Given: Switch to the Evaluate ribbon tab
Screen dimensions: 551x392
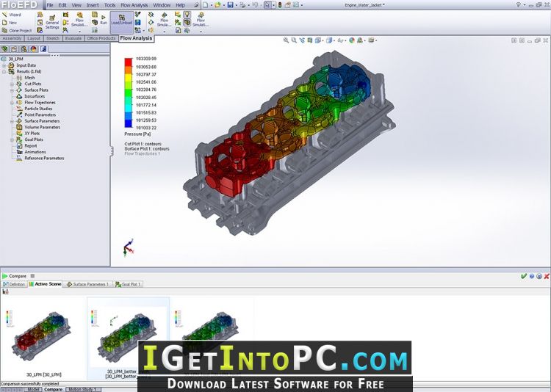Looking at the screenshot, I should (x=73, y=38).
